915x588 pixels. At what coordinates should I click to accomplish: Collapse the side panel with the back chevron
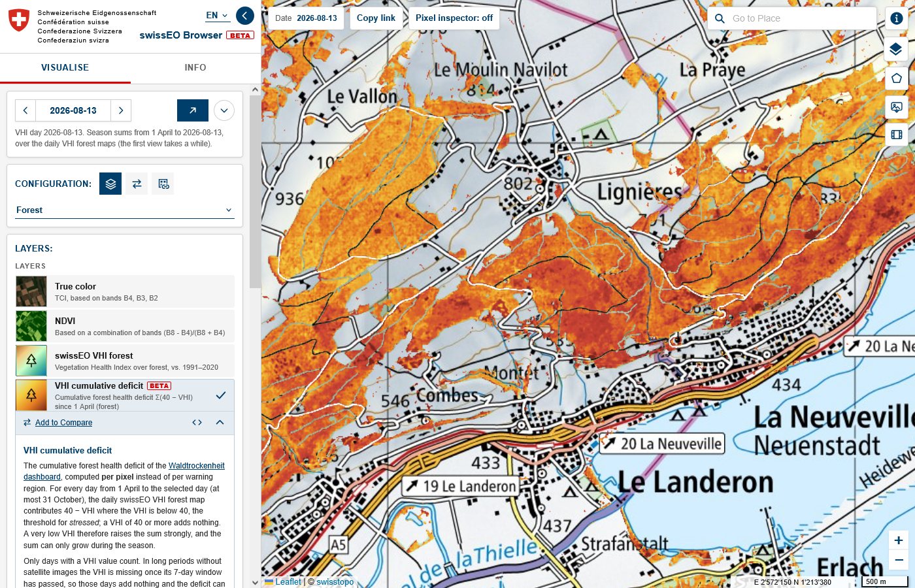245,16
